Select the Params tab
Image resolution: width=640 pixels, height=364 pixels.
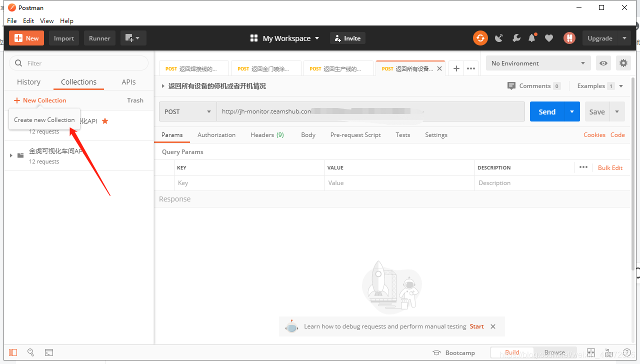[x=172, y=135]
